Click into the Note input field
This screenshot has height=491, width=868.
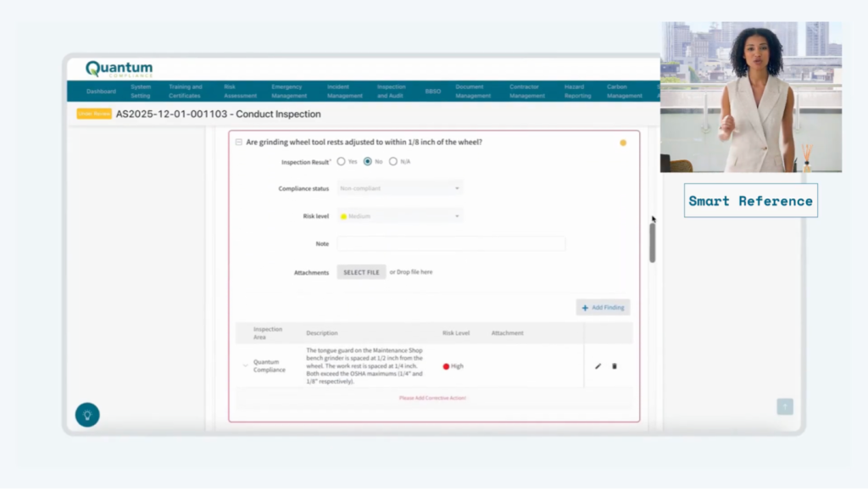pos(451,244)
